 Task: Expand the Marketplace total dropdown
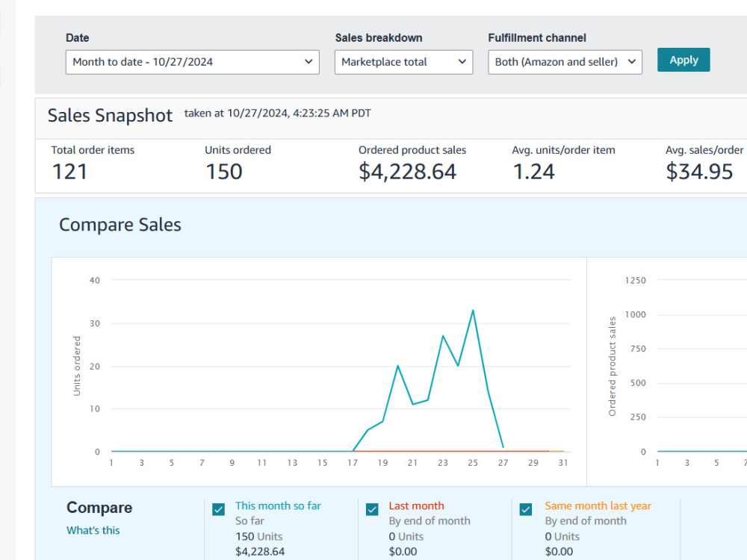(x=403, y=62)
